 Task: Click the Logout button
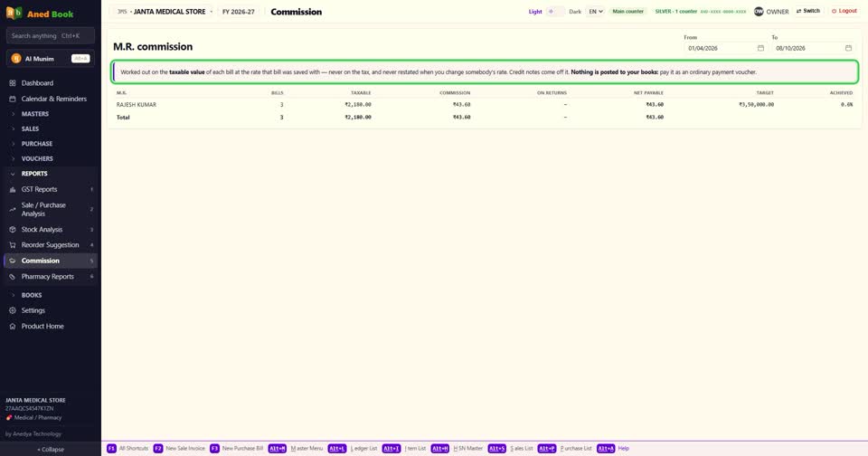844,11
